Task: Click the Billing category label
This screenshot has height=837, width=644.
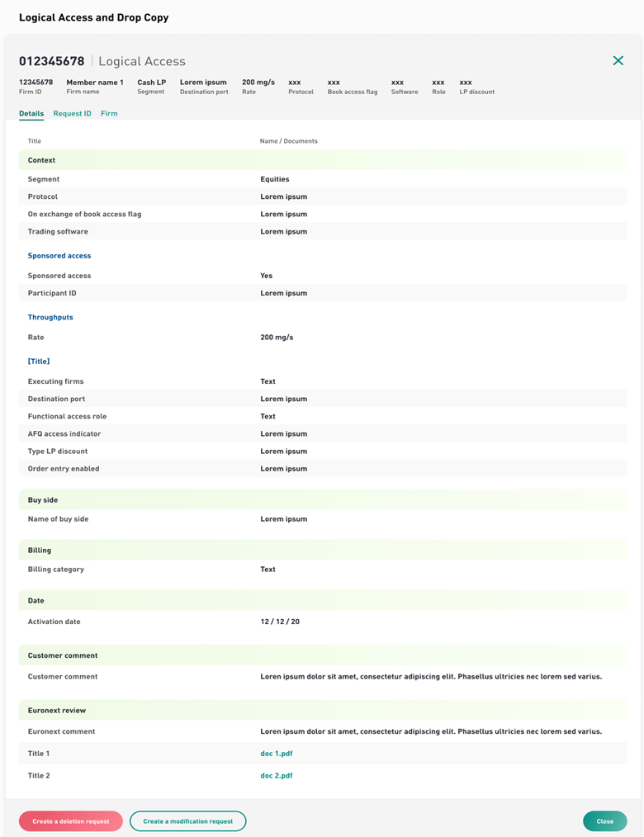Action: point(55,569)
